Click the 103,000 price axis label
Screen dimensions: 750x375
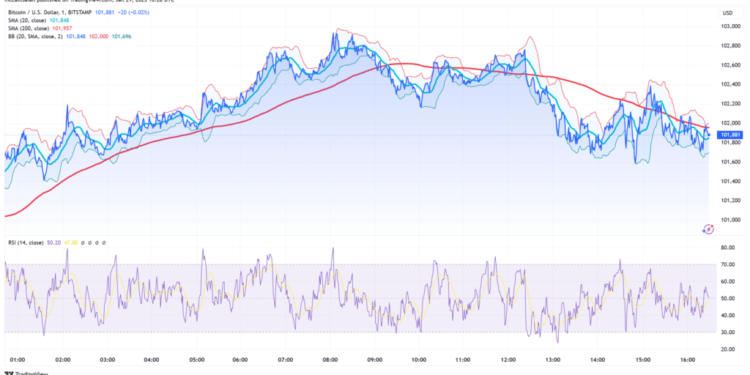[731, 26]
